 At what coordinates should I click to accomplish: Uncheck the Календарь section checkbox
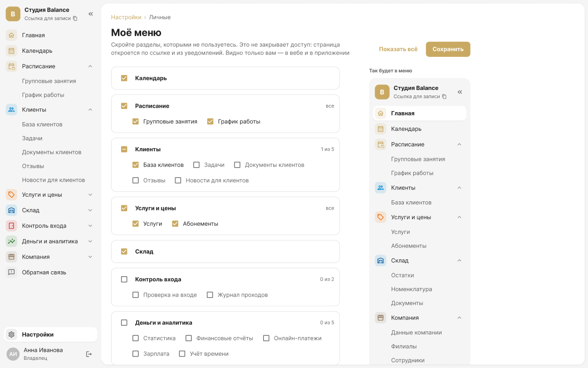(x=124, y=78)
